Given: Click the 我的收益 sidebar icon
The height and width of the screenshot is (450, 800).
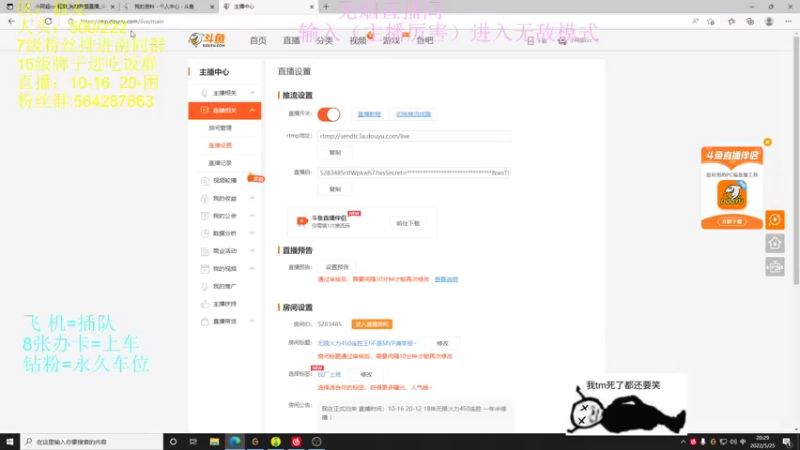Looking at the screenshot, I should pos(205,198).
